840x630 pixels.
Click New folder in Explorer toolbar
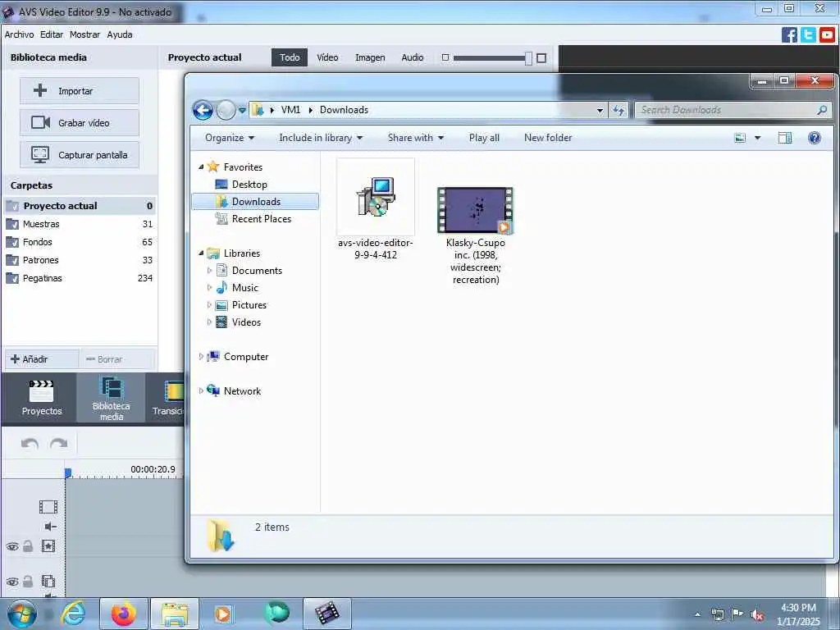[x=548, y=138]
